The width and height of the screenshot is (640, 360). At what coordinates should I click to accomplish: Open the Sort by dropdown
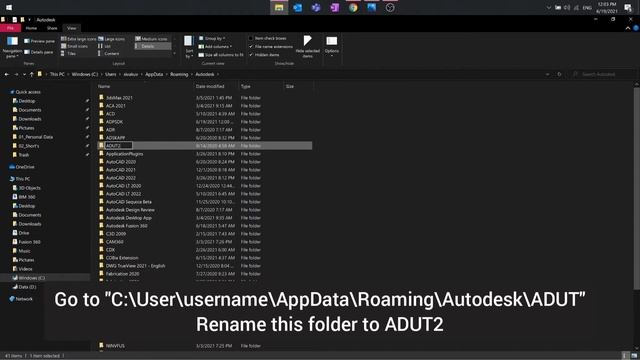coord(189,47)
